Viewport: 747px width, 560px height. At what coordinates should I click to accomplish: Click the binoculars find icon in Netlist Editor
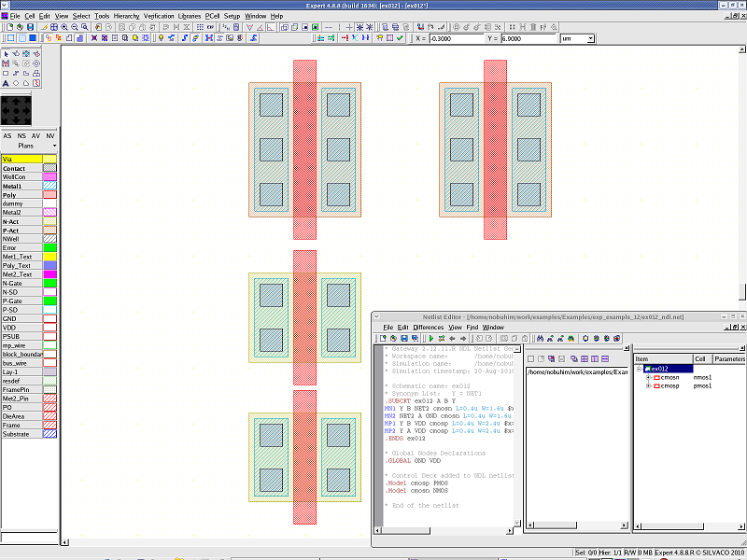541,338
